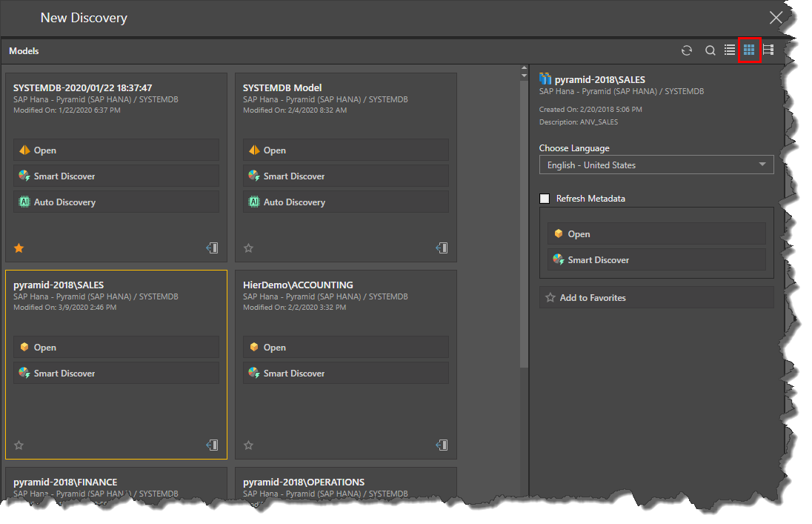Click the pyramid Open icon on SYSTEMDB-2020/01/22
The image size is (812, 524).
point(24,150)
